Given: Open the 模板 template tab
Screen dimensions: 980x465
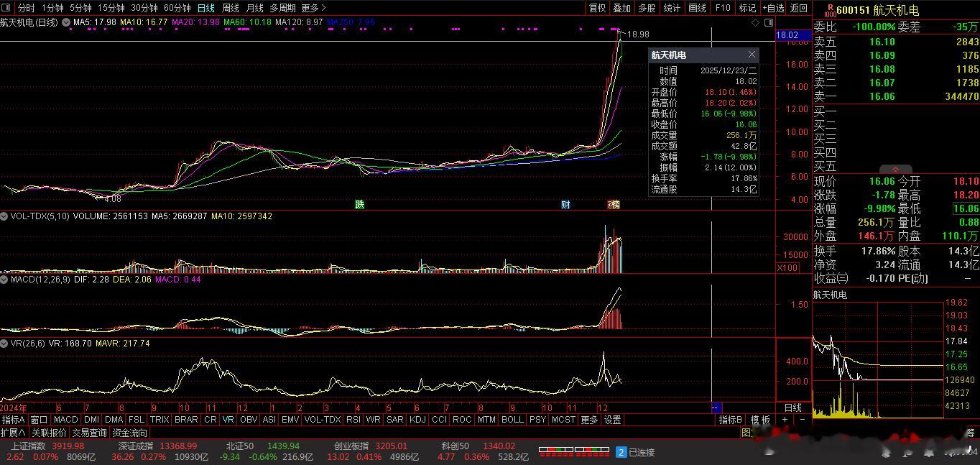Looking at the screenshot, I should pyautogui.click(x=760, y=420).
